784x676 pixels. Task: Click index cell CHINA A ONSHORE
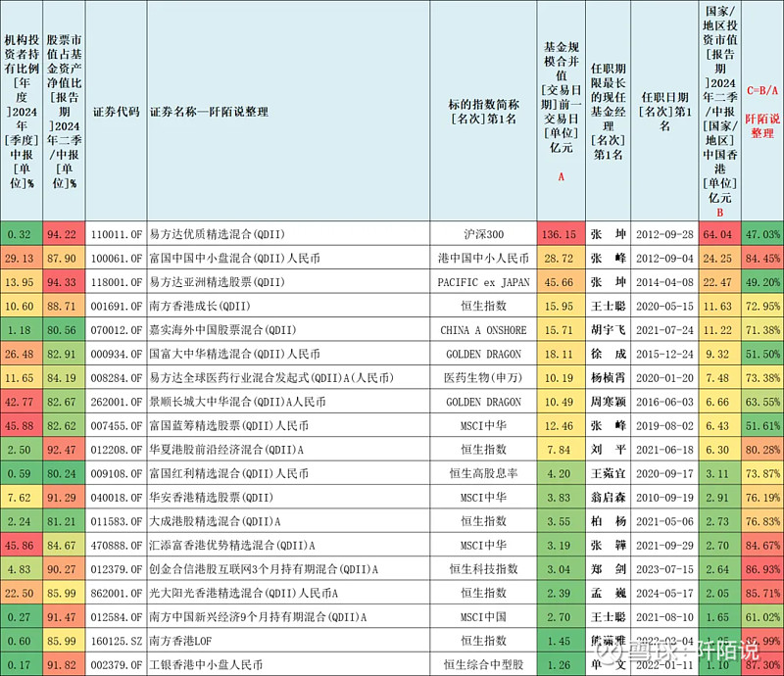(483, 330)
